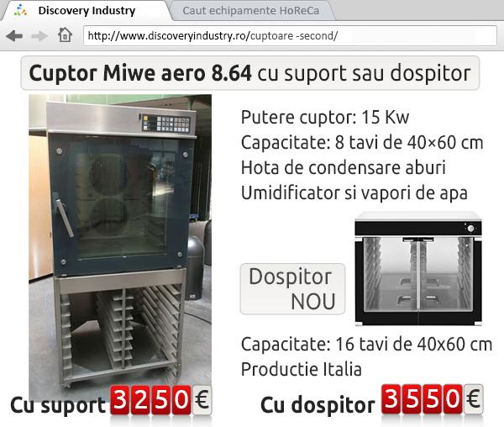Focus the URL address bar
Viewport: 504px width, 427px height.
290,35
